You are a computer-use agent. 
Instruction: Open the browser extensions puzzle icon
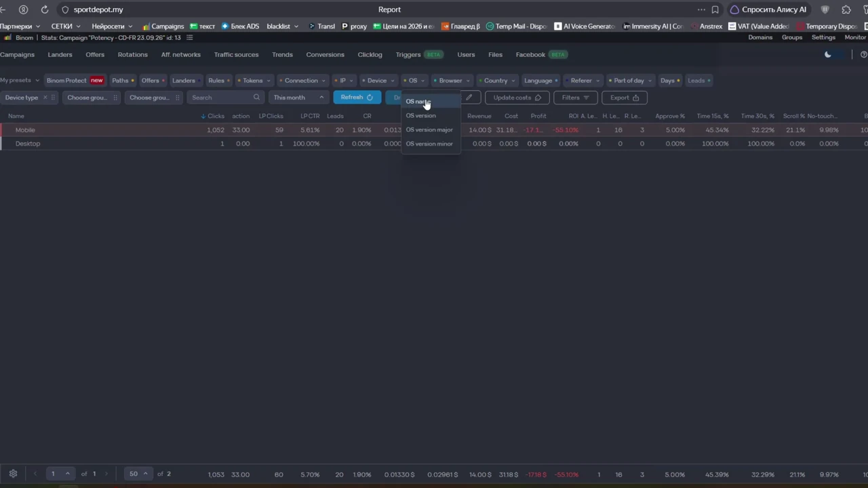pyautogui.click(x=846, y=9)
